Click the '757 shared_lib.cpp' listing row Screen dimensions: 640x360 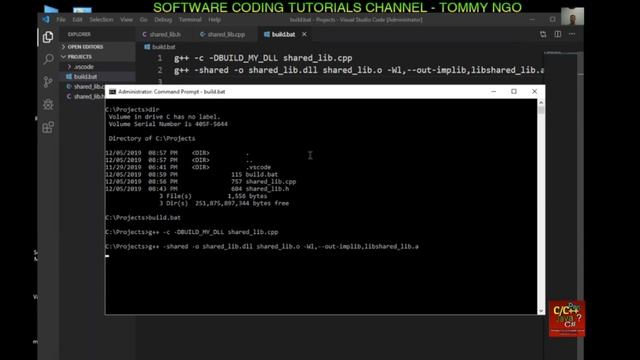pos(200,182)
